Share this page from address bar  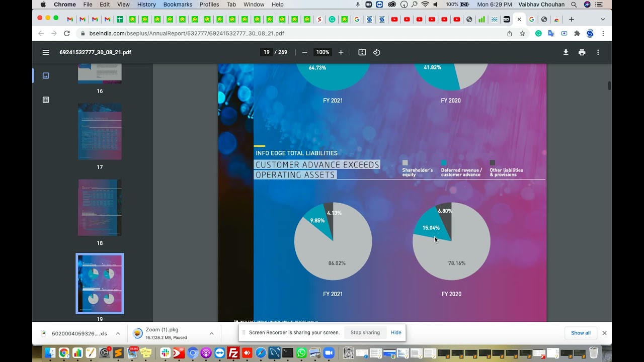[509, 33]
